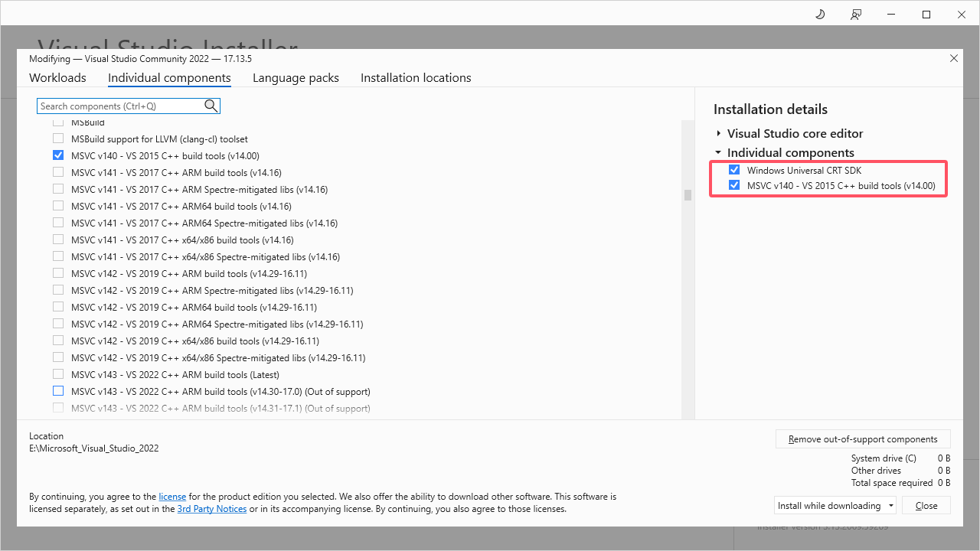
Task: Toggle the dark mode moon icon
Action: click(820, 15)
